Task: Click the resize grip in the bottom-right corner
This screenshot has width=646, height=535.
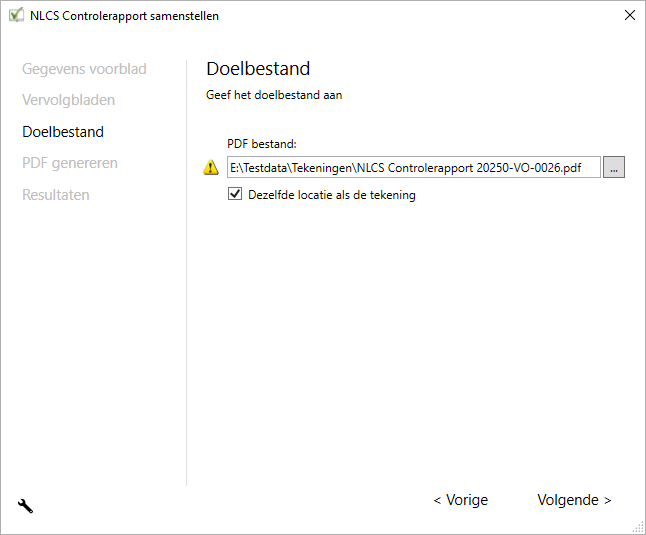Action: (637, 526)
